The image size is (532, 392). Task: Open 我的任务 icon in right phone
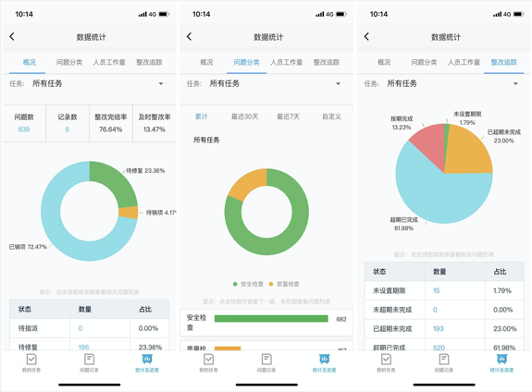point(386,362)
